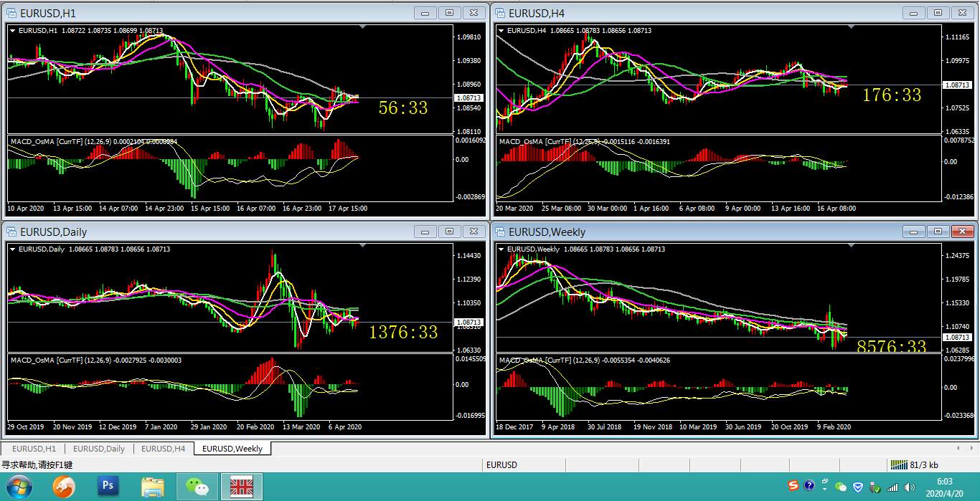Restore the EURUSD,Weekly chart window

pyautogui.click(x=938, y=231)
